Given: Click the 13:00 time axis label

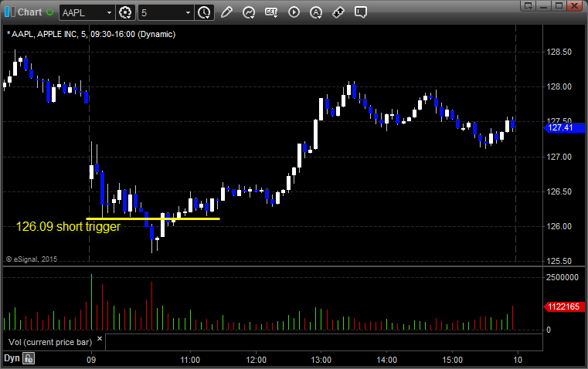Looking at the screenshot, I should (x=321, y=360).
